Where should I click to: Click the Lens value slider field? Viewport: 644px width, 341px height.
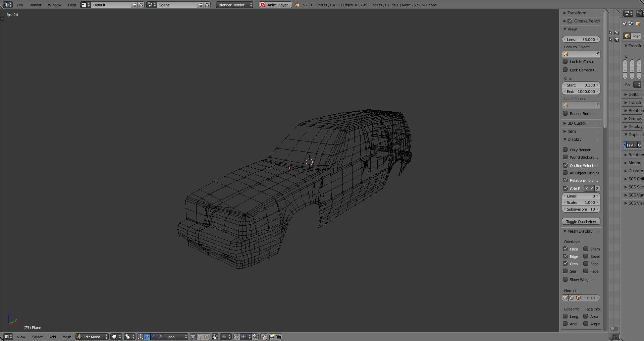(x=581, y=40)
